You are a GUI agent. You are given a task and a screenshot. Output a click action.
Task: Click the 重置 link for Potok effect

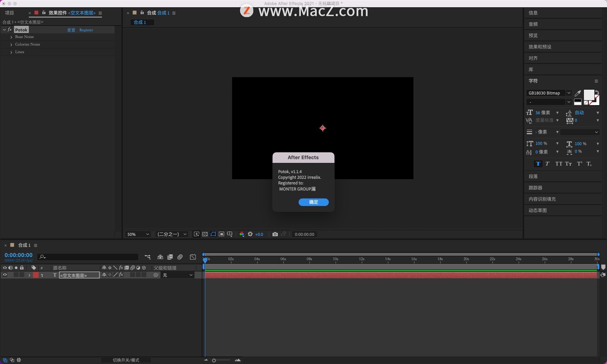[x=71, y=30]
